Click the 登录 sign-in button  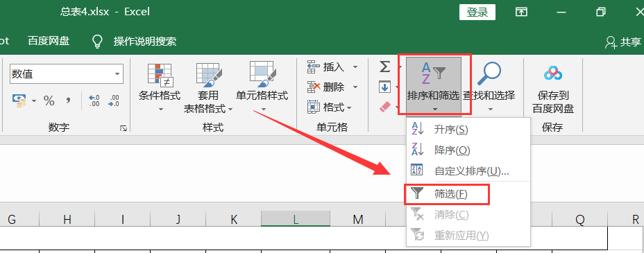click(477, 12)
